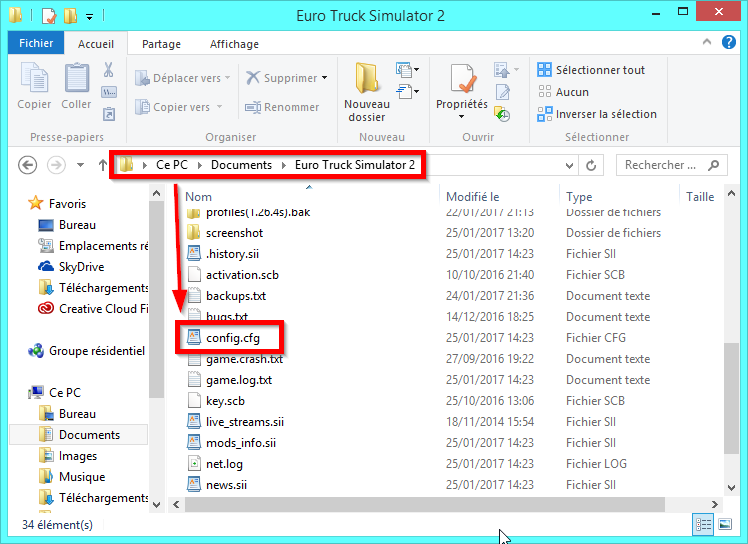The image size is (748, 544).
Task: Click the Copier (copy) icon
Action: click(x=34, y=77)
